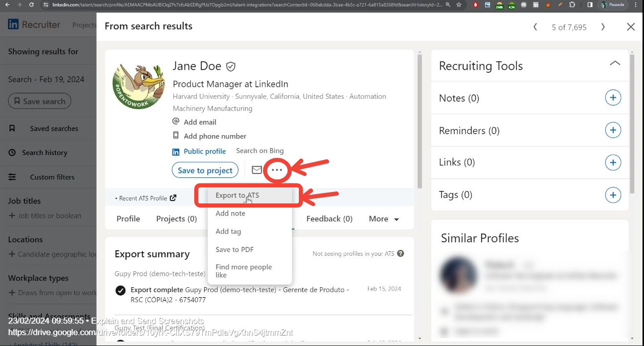Click the site info icon in address bar
The image size is (644, 346).
pos(46,4)
